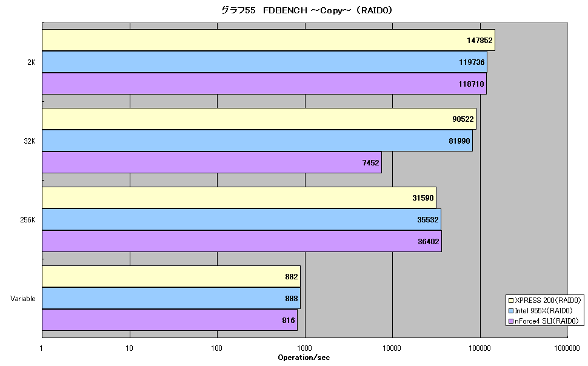Click legend label nForce4 SLI(RAID0)

point(546,321)
